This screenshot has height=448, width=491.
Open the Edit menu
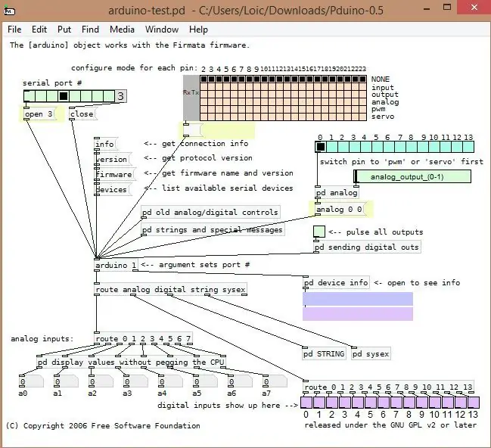pyautogui.click(x=39, y=30)
